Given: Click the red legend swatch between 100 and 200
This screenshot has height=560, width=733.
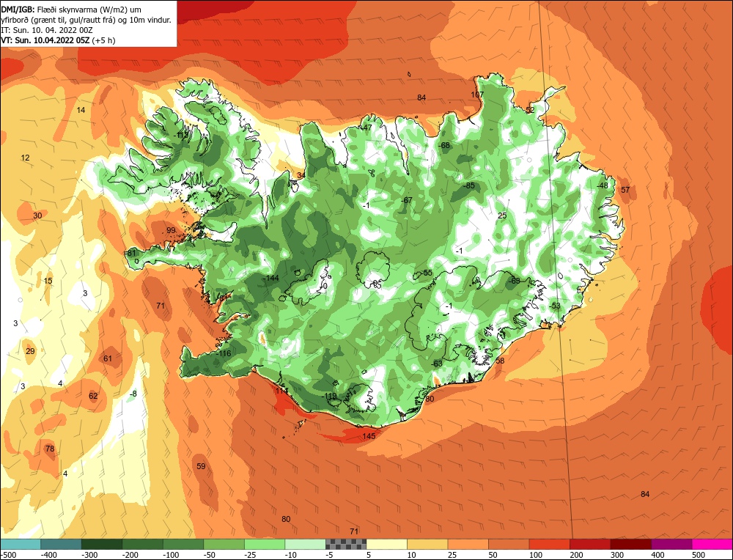Looking at the screenshot, I should pos(549,544).
